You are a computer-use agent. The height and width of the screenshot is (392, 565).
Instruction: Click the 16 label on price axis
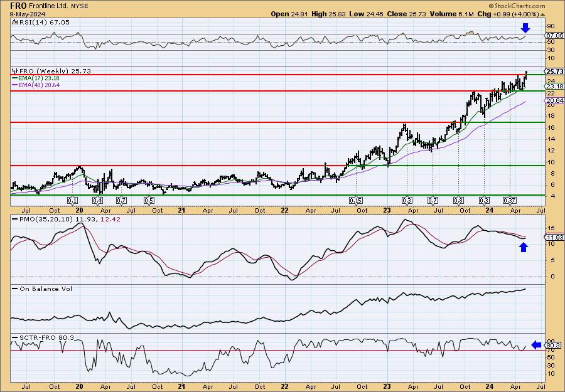click(x=550, y=127)
